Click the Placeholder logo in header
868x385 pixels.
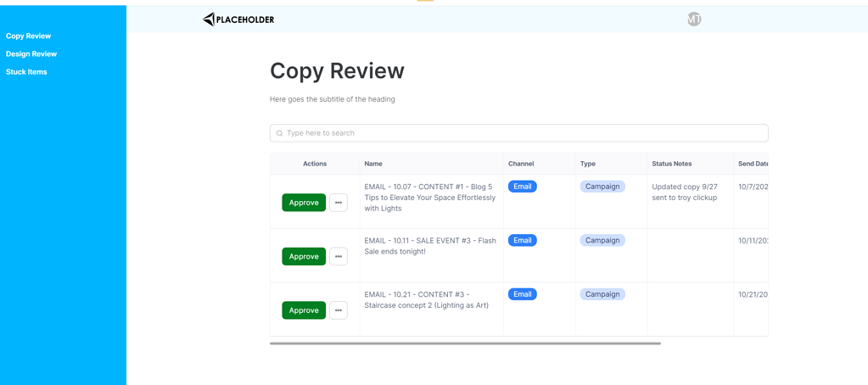(238, 20)
